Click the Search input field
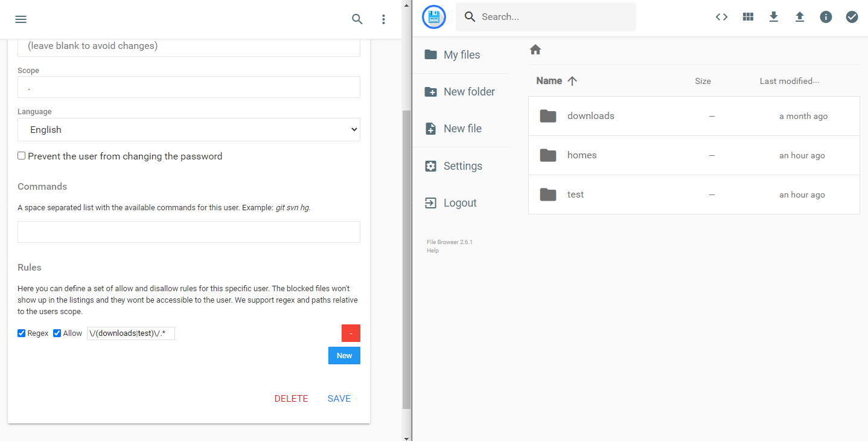Viewport: 868px width, 441px height. (546, 16)
